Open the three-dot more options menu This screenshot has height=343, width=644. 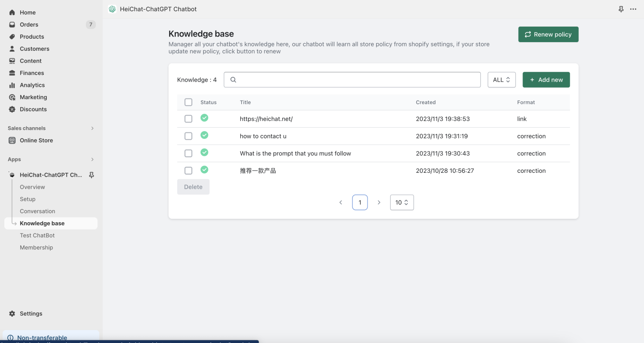[x=633, y=9]
